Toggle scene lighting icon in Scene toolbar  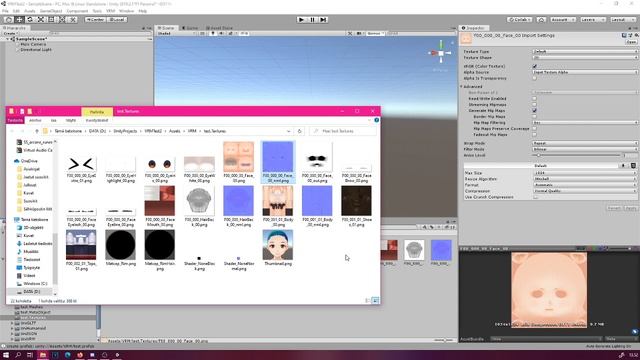tap(213, 33)
